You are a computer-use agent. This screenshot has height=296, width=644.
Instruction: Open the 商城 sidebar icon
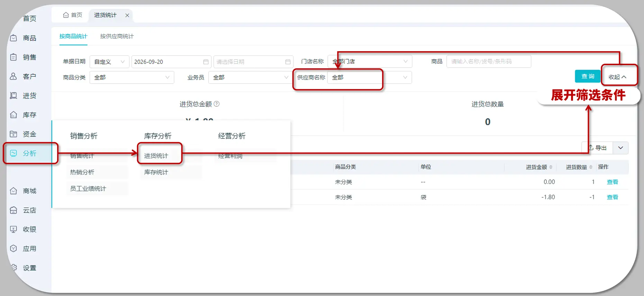[13, 191]
